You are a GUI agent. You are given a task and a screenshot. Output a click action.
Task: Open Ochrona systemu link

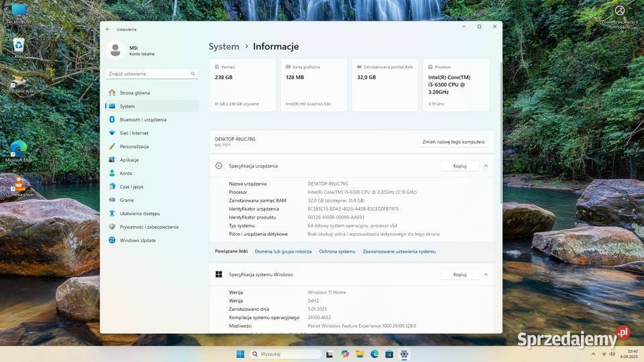coord(337,251)
